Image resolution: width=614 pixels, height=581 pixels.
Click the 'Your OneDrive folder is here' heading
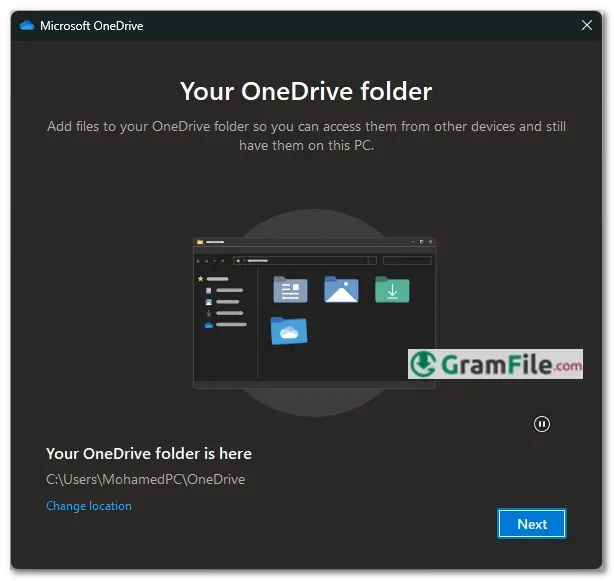point(149,453)
